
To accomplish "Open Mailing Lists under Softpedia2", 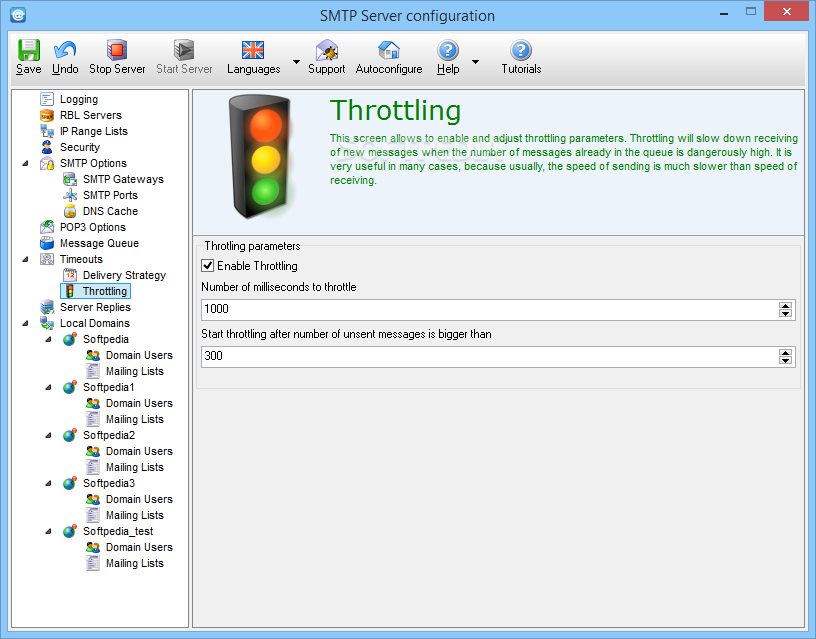I will [135, 467].
